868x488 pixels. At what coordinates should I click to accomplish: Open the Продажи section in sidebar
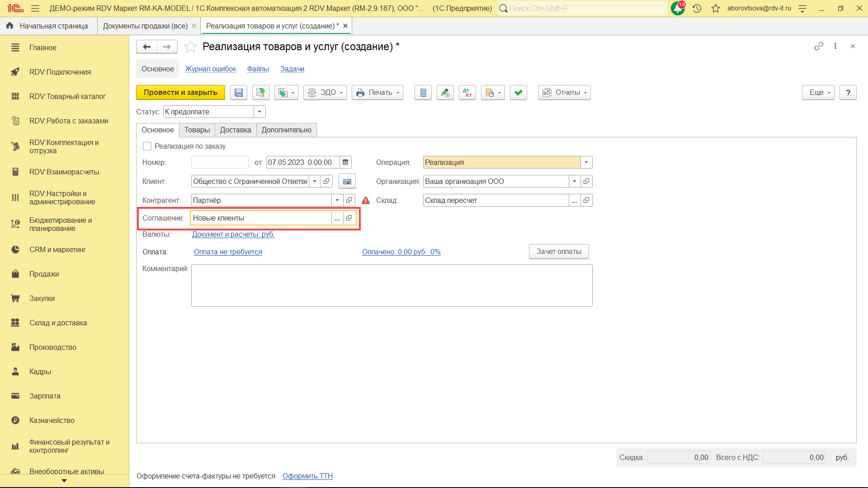pyautogui.click(x=44, y=274)
